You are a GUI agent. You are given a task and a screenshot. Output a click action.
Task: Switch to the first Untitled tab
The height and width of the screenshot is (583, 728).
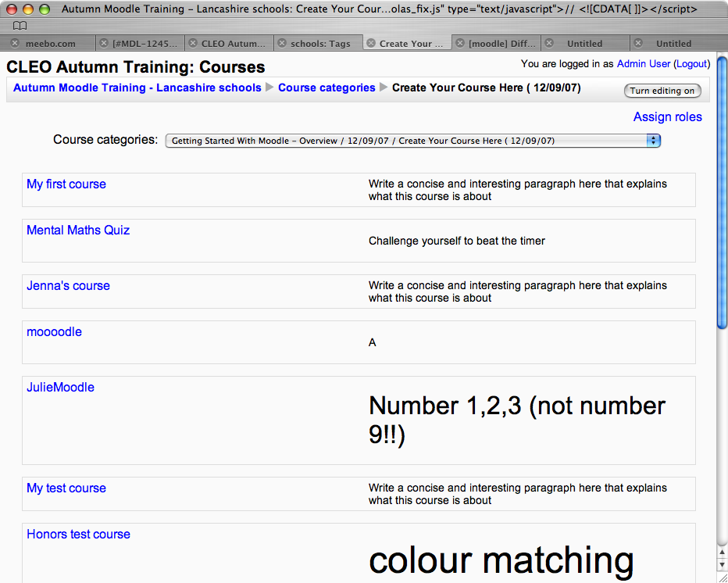point(584,44)
